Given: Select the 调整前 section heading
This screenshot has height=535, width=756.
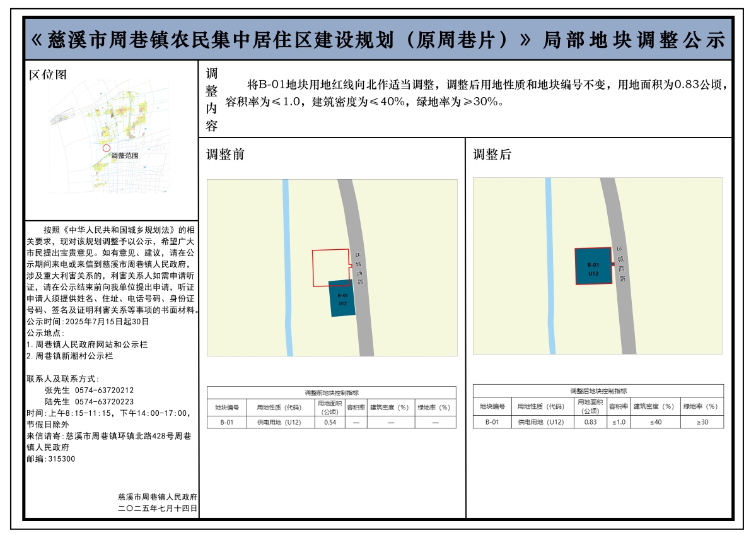Looking at the screenshot, I should pos(225,155).
